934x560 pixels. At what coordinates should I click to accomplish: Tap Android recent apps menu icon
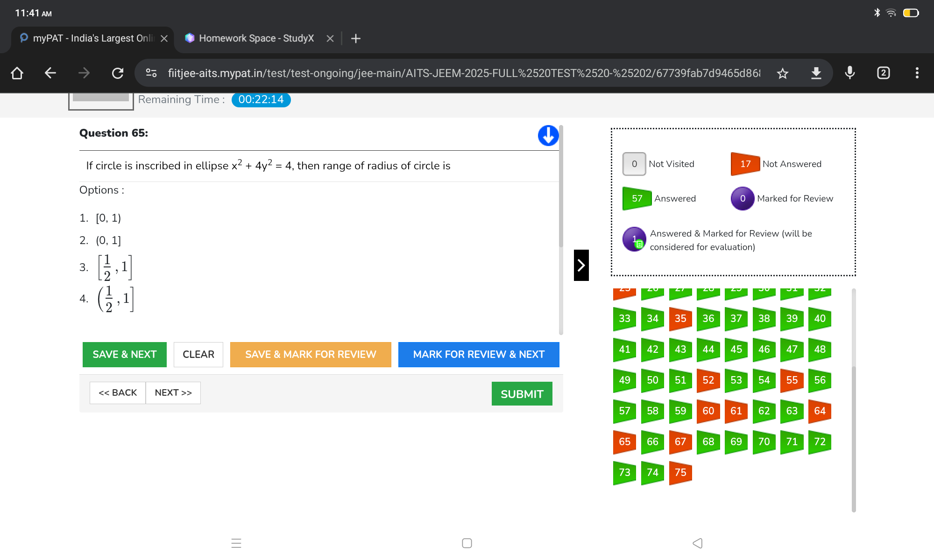(x=236, y=543)
